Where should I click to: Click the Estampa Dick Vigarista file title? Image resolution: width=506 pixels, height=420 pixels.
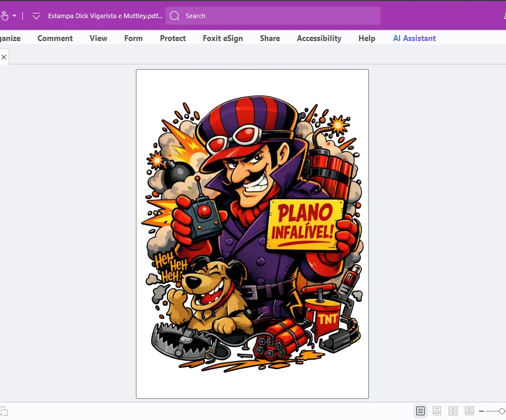pos(105,16)
